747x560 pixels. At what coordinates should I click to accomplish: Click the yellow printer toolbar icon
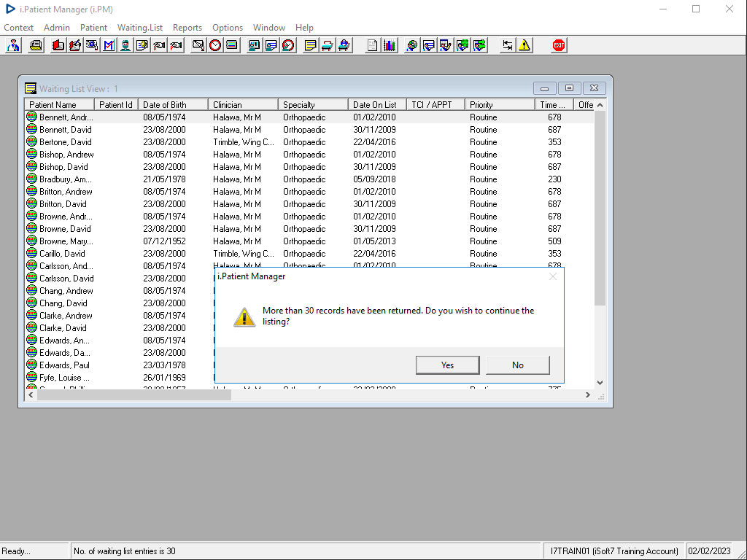[36, 45]
